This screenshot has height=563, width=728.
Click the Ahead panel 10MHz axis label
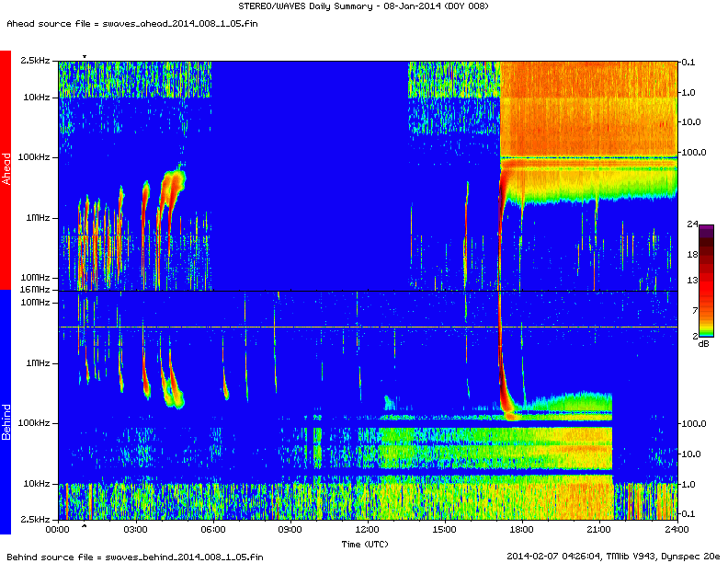35,277
